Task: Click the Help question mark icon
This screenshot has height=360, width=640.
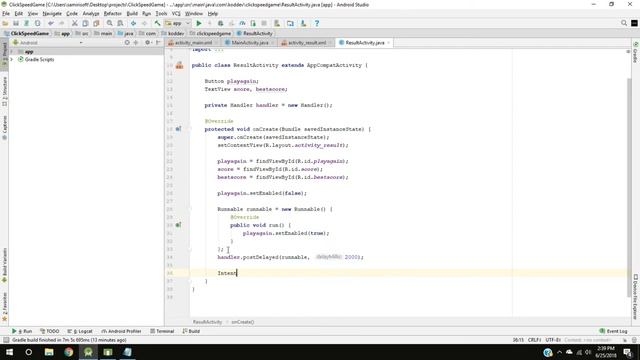Action: (317, 23)
